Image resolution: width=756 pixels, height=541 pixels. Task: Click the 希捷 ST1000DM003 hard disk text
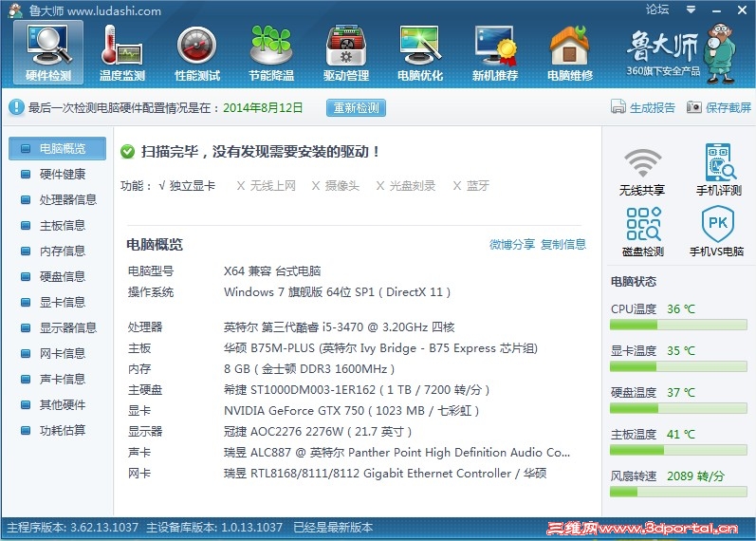click(357, 389)
